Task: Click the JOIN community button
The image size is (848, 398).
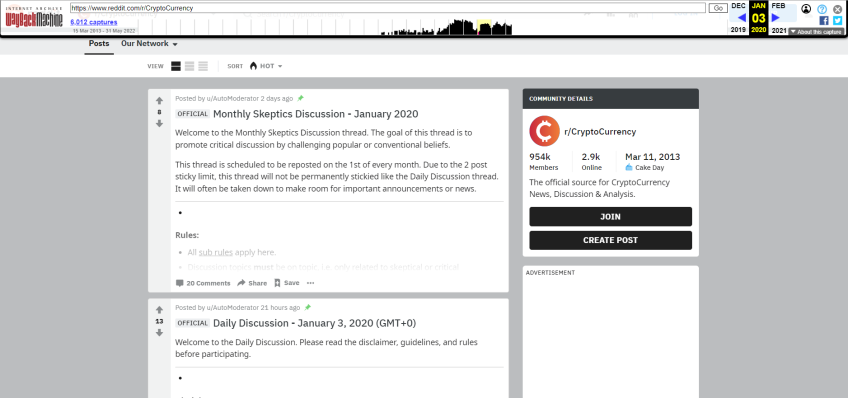Action: 611,216
